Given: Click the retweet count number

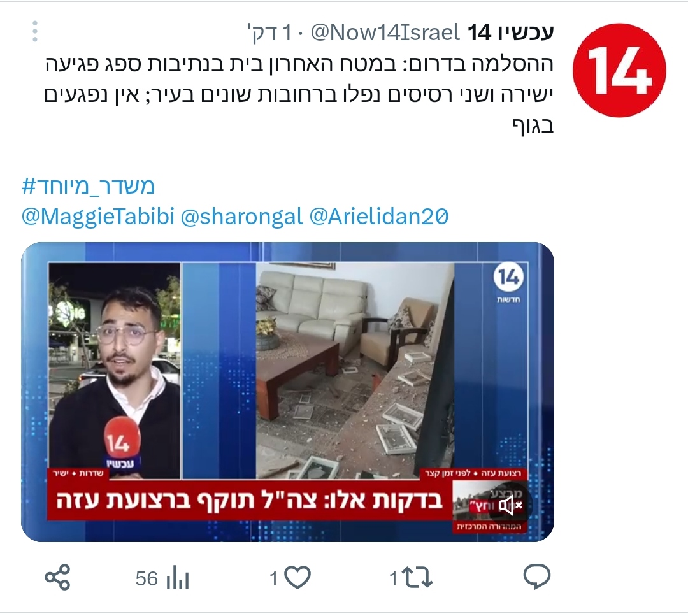Looking at the screenshot, I should tap(393, 578).
